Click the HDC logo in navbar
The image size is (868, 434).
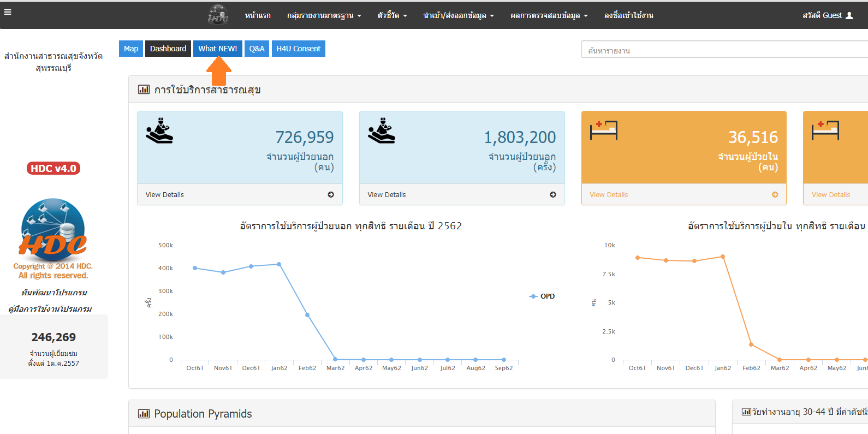218,15
